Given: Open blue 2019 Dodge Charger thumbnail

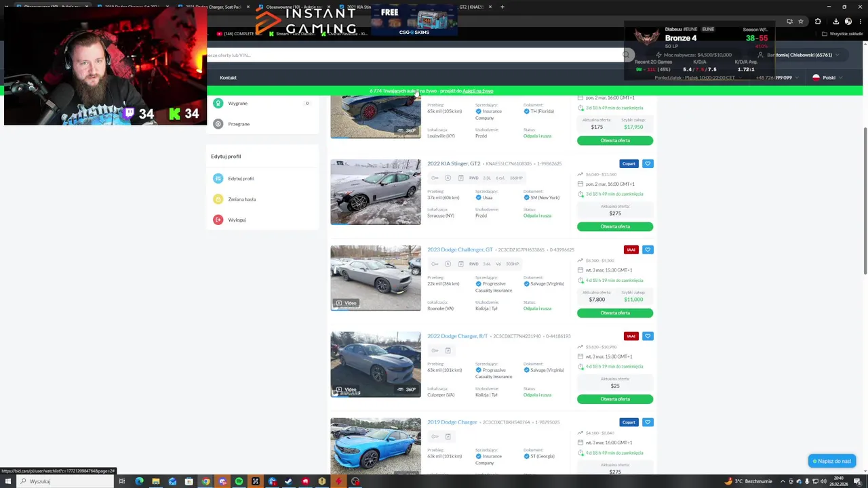Looking at the screenshot, I should point(376,445).
